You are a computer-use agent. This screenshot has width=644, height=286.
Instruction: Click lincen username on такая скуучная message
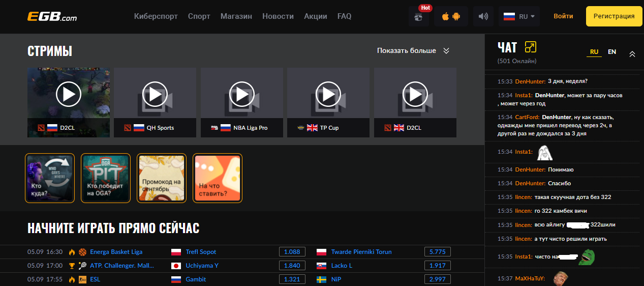(524, 197)
